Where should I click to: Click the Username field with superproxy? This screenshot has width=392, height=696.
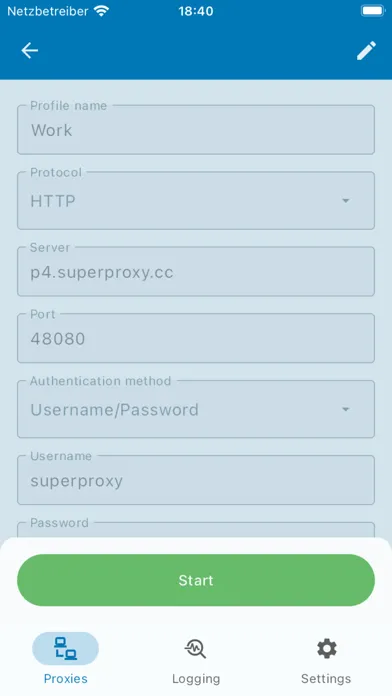point(196,480)
